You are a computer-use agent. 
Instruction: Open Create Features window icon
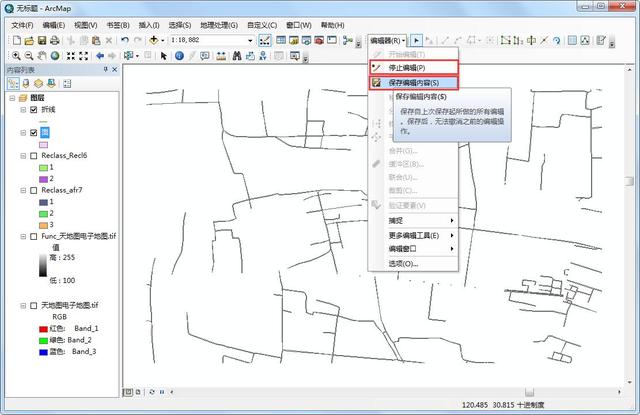click(601, 40)
